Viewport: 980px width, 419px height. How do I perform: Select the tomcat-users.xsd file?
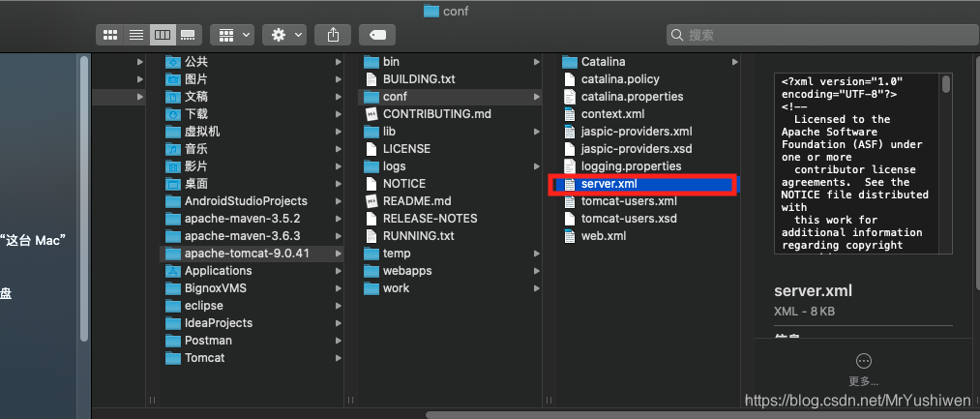click(649, 219)
